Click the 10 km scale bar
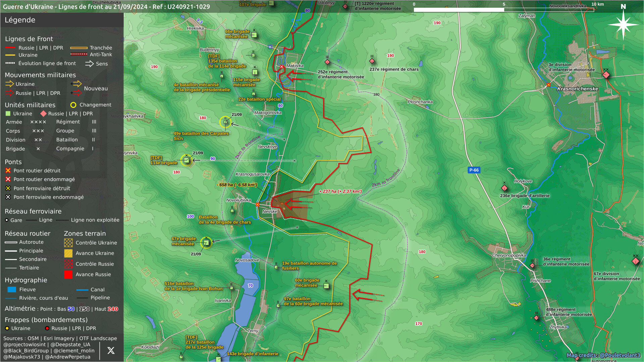 (504, 10)
